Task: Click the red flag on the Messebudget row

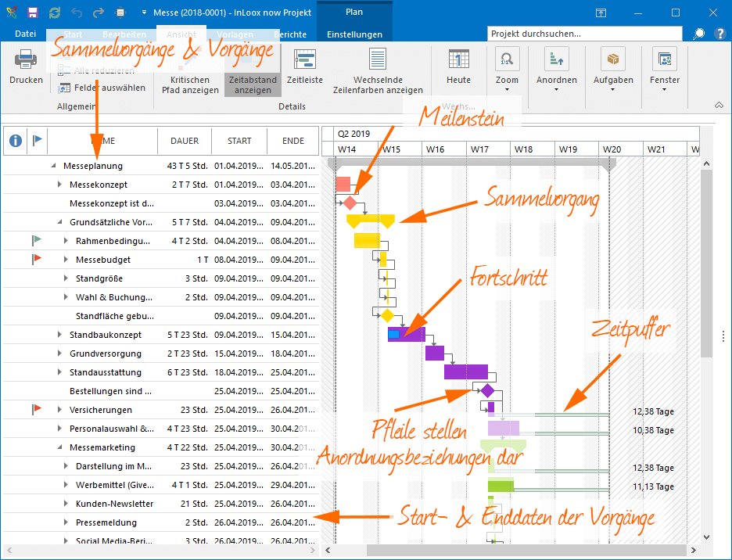Action: [x=37, y=259]
